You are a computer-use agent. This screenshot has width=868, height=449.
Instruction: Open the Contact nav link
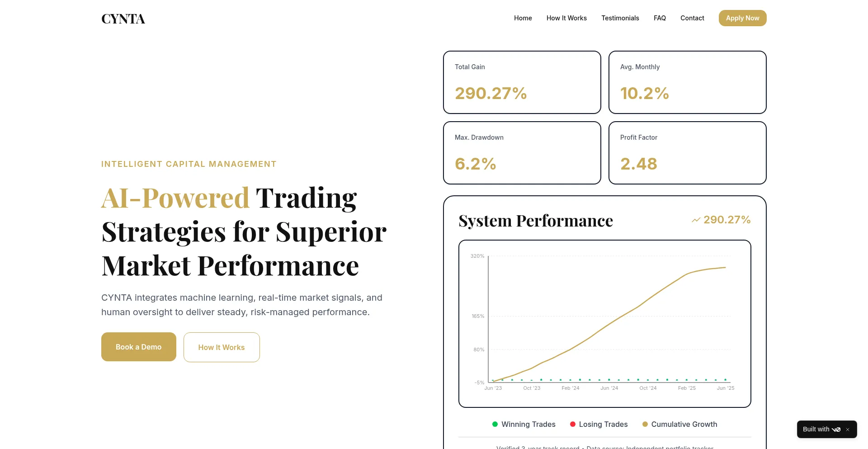tap(692, 18)
